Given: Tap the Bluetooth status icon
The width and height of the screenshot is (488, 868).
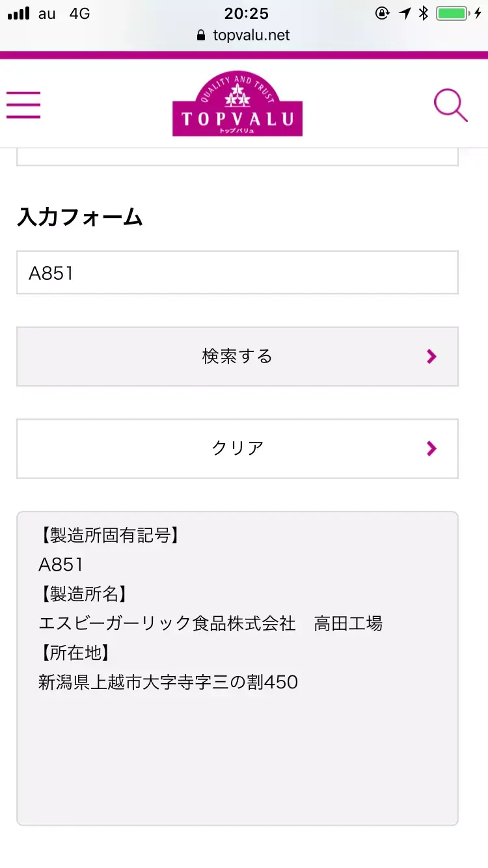Looking at the screenshot, I should click(424, 14).
